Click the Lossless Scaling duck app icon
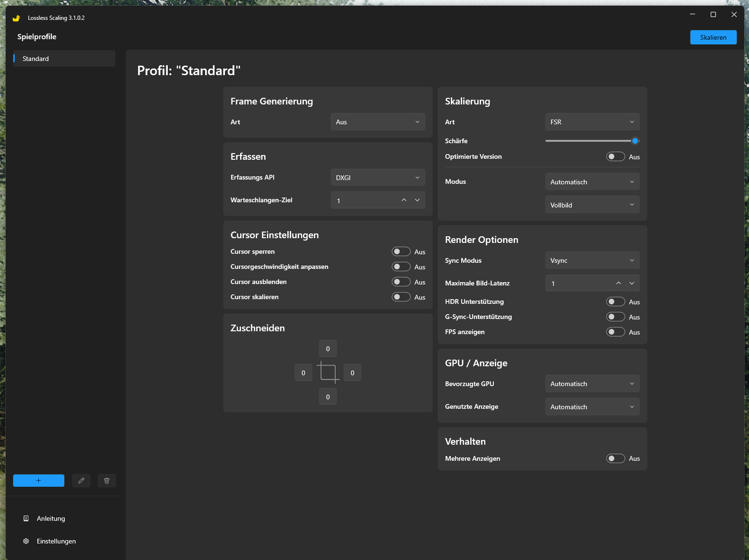 pyautogui.click(x=17, y=18)
